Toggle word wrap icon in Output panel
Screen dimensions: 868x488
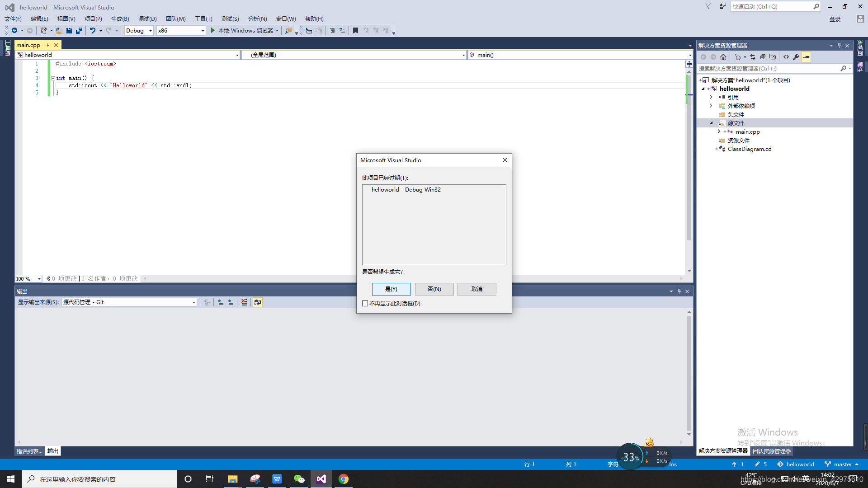pyautogui.click(x=258, y=302)
